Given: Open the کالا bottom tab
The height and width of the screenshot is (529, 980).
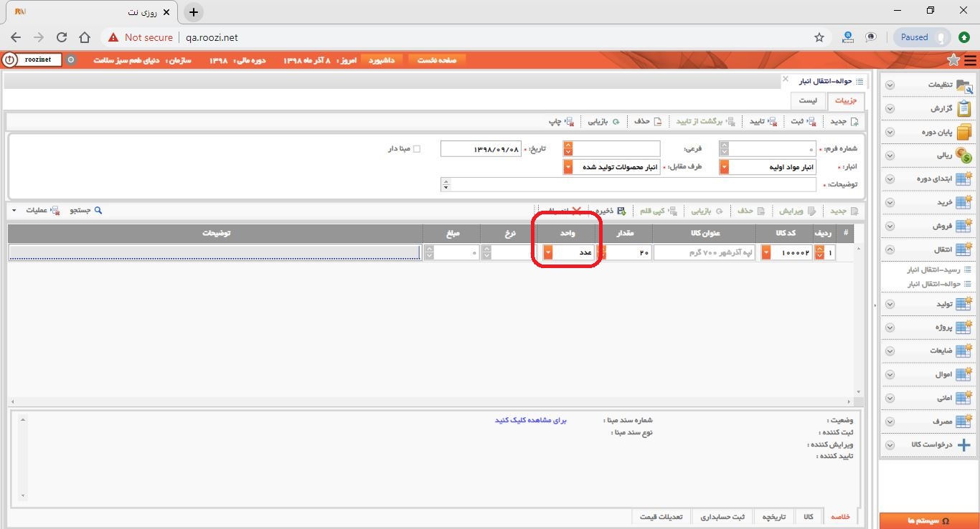Looking at the screenshot, I should (x=809, y=517).
